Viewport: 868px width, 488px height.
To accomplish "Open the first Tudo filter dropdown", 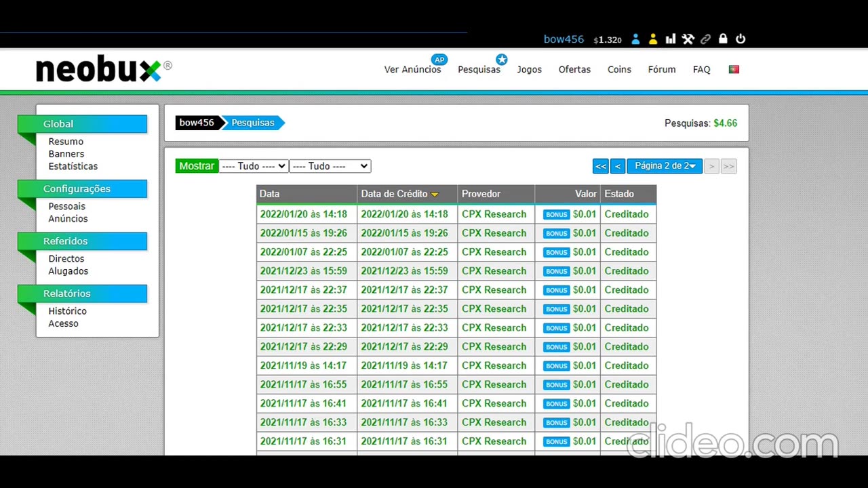I will [253, 166].
